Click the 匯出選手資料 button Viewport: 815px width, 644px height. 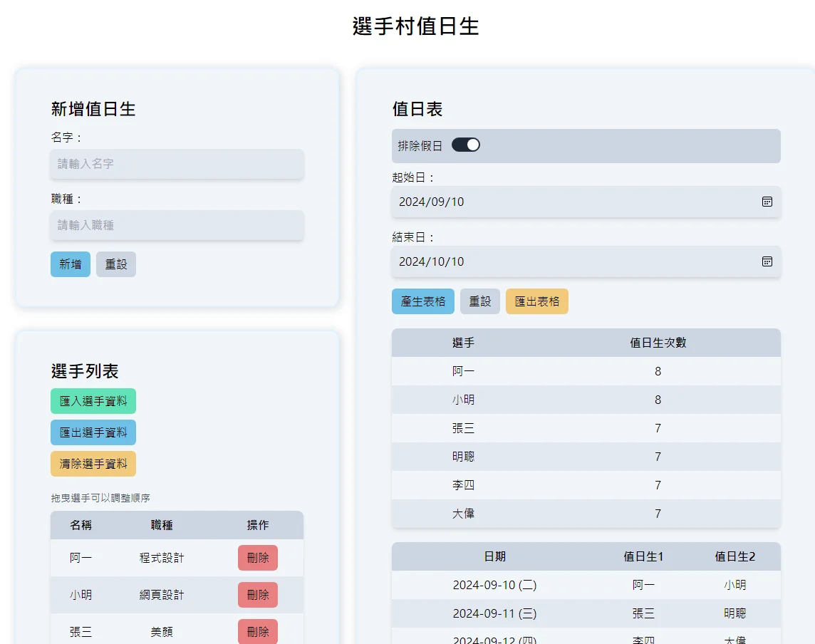pos(93,432)
